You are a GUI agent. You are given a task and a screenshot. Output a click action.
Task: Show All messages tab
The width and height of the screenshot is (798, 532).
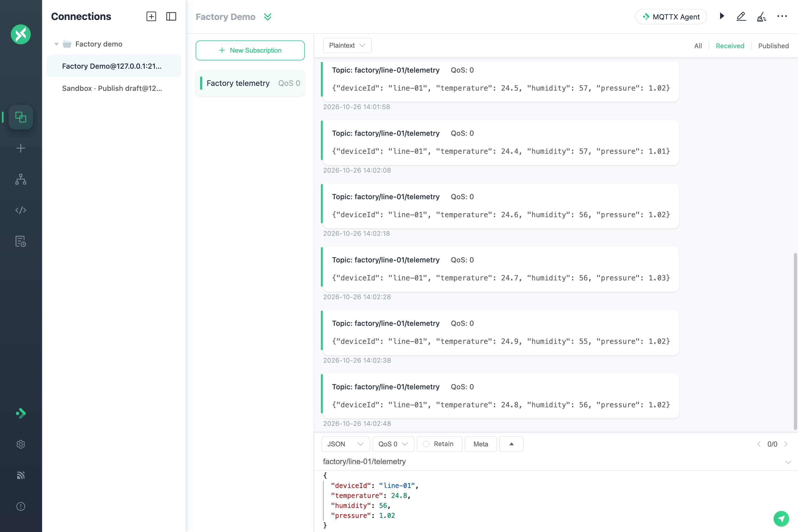(698, 46)
